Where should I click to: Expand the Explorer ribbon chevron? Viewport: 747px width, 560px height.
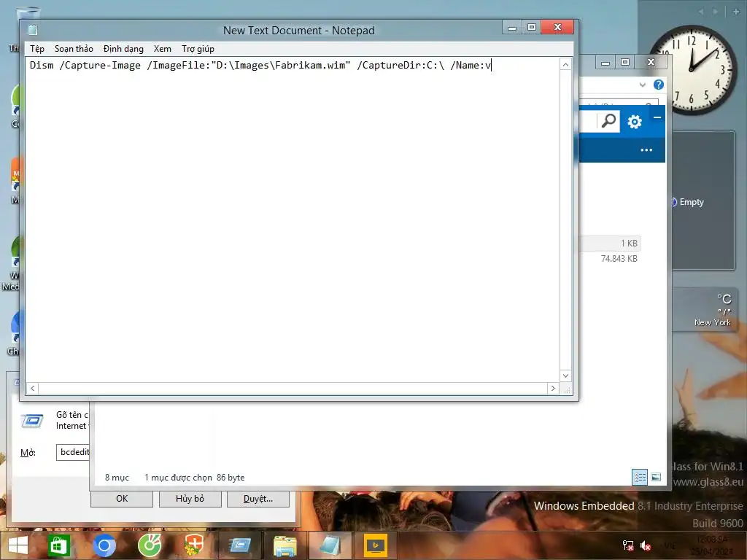[x=643, y=85]
